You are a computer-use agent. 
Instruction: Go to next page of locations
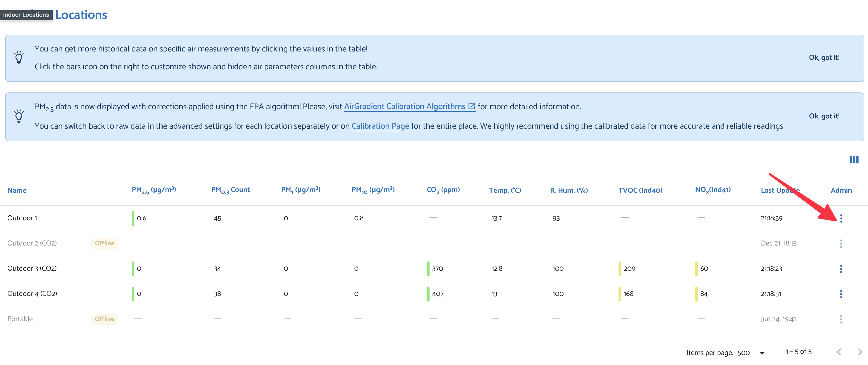point(860,352)
